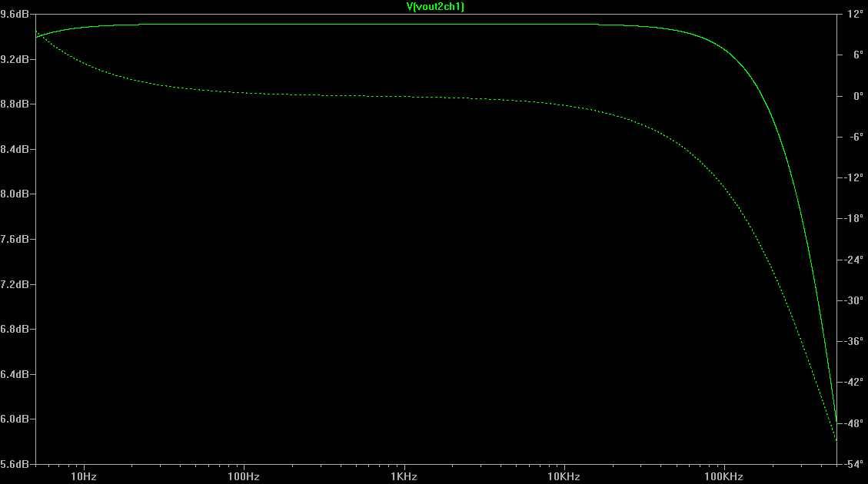Click the -12° phase axis label
Image resolution: width=868 pixels, height=484 pixels.
pos(854,177)
